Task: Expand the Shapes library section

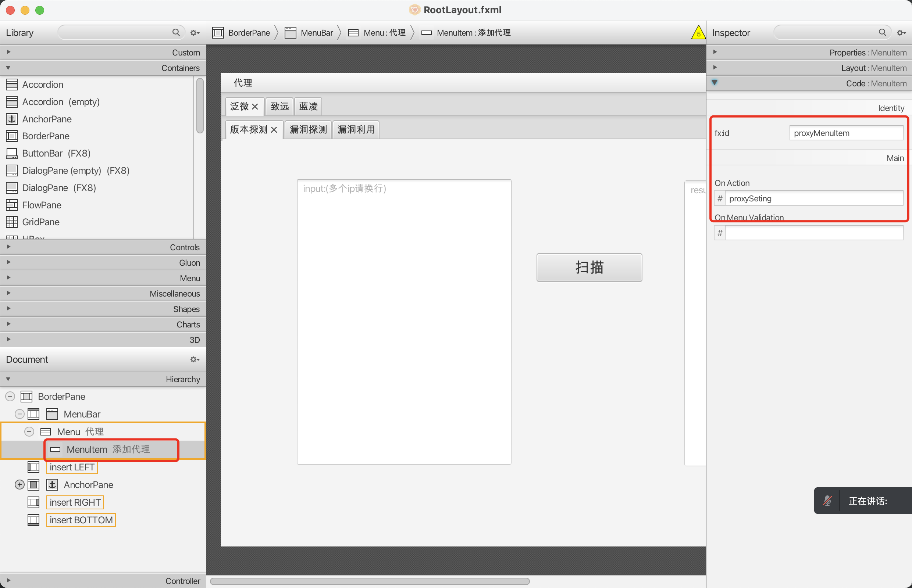Action: (x=8, y=308)
